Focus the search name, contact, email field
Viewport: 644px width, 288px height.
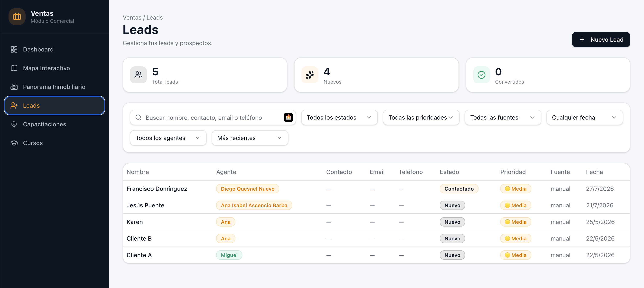pyautogui.click(x=213, y=118)
